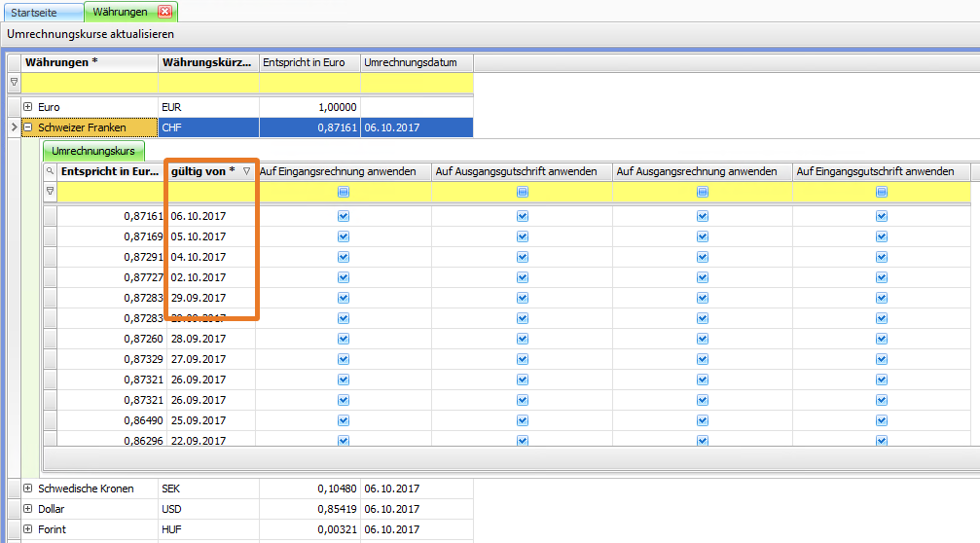The height and width of the screenshot is (543, 980).
Task: Close the Währungen tab with the red X
Action: (x=163, y=12)
